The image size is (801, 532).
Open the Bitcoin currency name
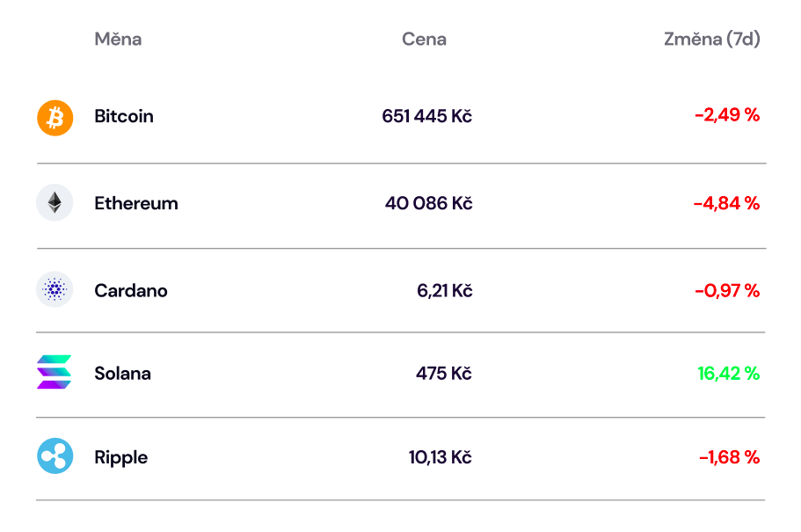(x=124, y=116)
